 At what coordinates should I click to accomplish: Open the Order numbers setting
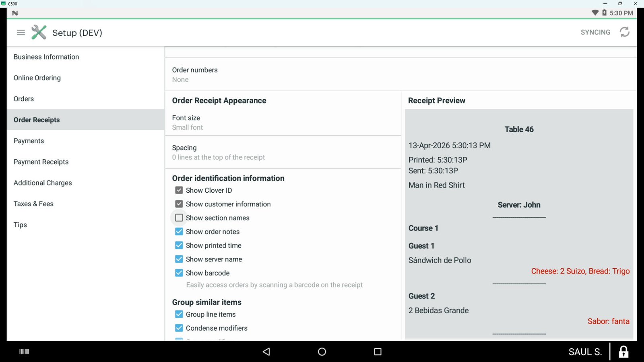click(x=400, y=74)
